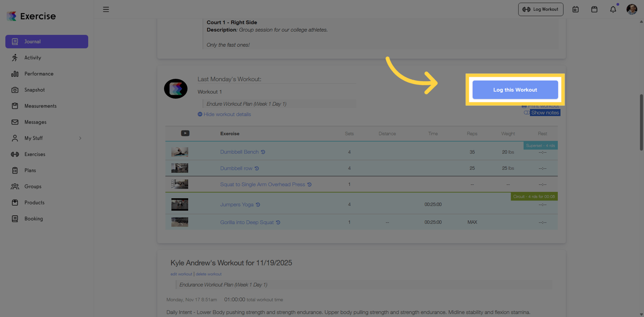Click the edit workout link
The height and width of the screenshot is (317, 644).
182,274
